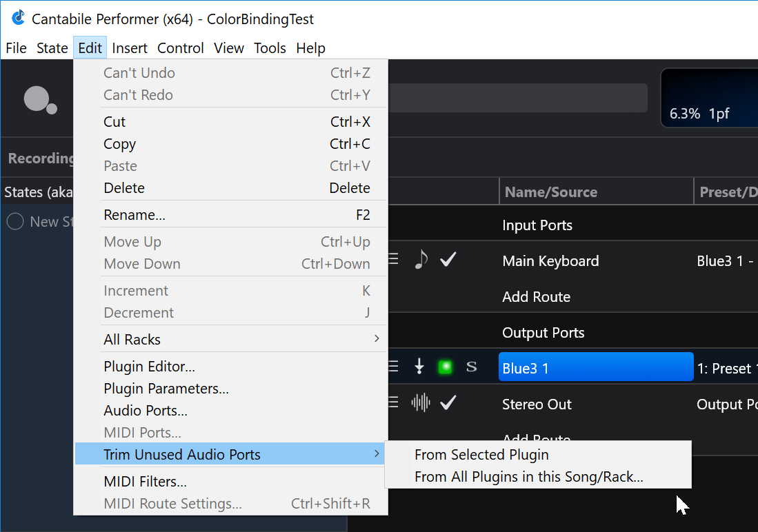Click the Preset column header
The height and width of the screenshot is (532, 758).
[726, 192]
